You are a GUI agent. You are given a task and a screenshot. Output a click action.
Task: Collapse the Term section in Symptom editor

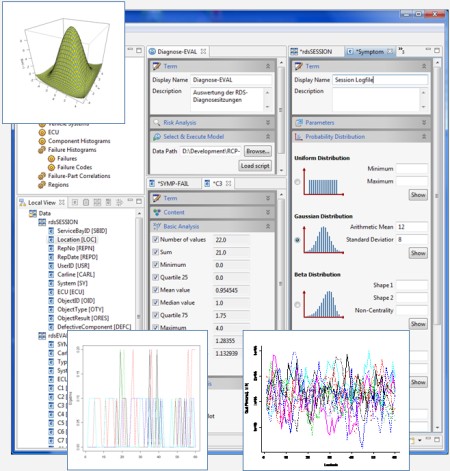[x=424, y=66]
